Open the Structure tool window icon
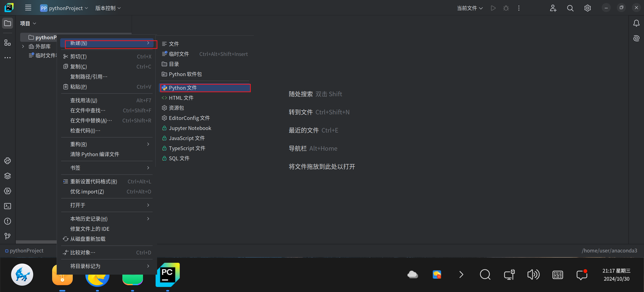 pyautogui.click(x=8, y=43)
